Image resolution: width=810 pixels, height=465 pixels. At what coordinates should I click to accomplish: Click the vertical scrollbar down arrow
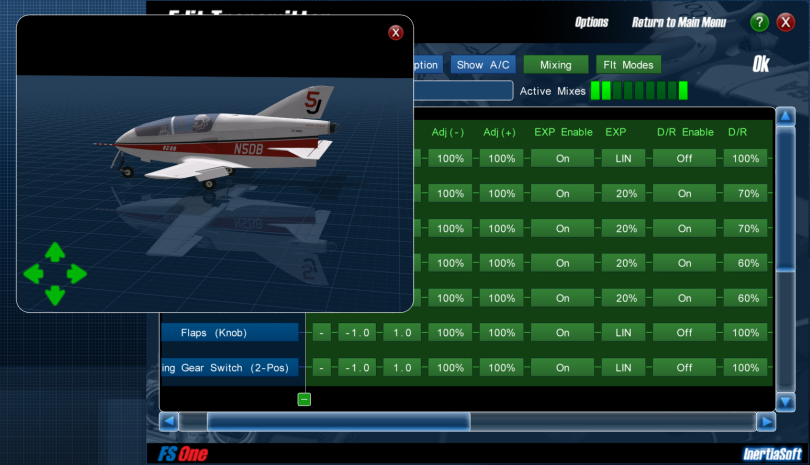[x=785, y=401]
